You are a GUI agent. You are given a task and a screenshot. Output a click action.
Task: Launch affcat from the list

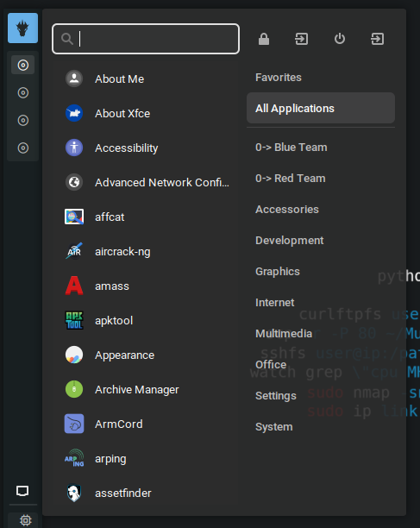(146, 217)
